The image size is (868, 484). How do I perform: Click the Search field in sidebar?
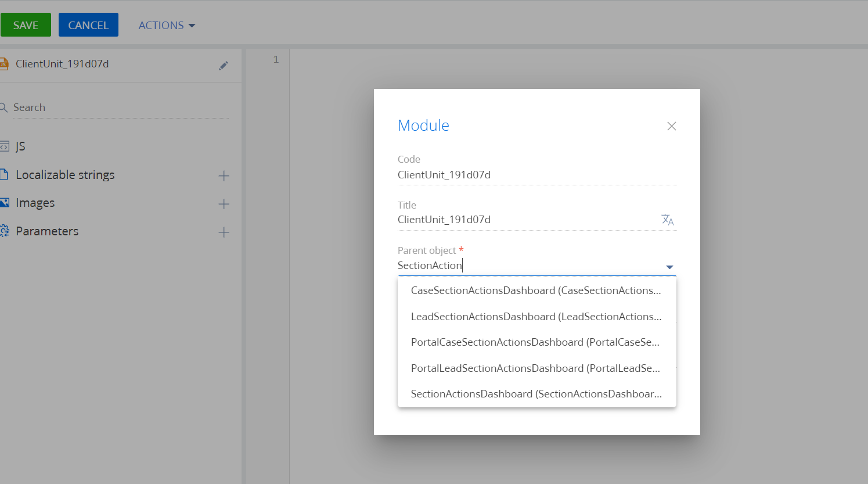tap(121, 107)
